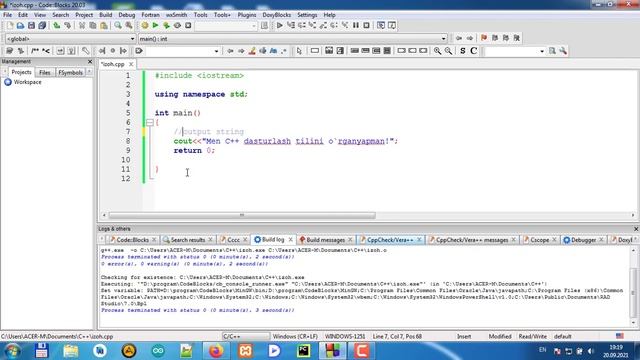
Task: Open the wxSmith menu
Action: point(176,15)
